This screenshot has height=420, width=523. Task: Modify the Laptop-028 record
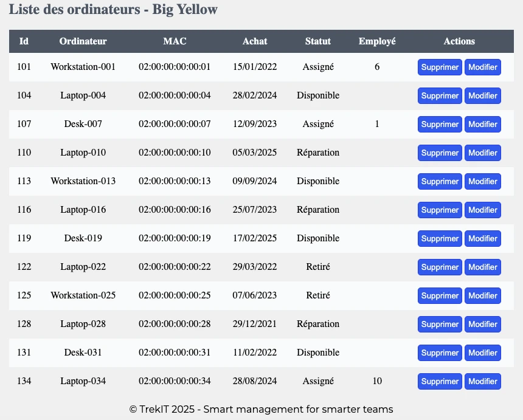[483, 324]
